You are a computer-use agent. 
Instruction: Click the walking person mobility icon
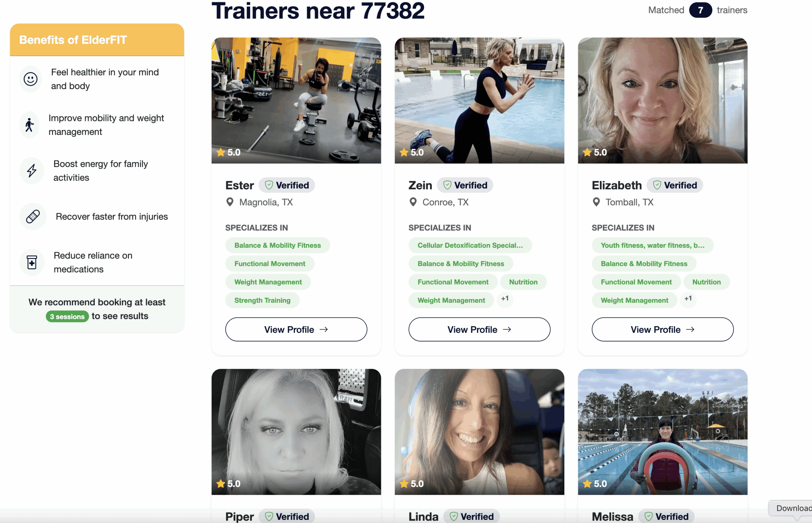point(29,125)
